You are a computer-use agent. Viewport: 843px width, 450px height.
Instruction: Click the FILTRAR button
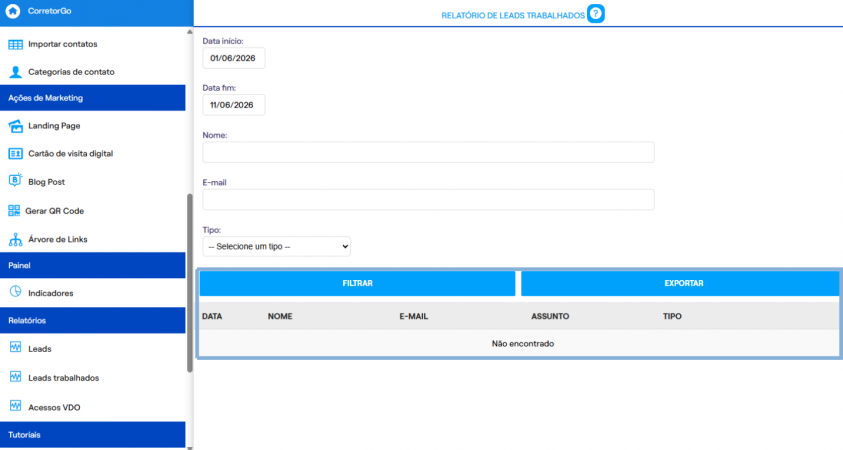(358, 283)
